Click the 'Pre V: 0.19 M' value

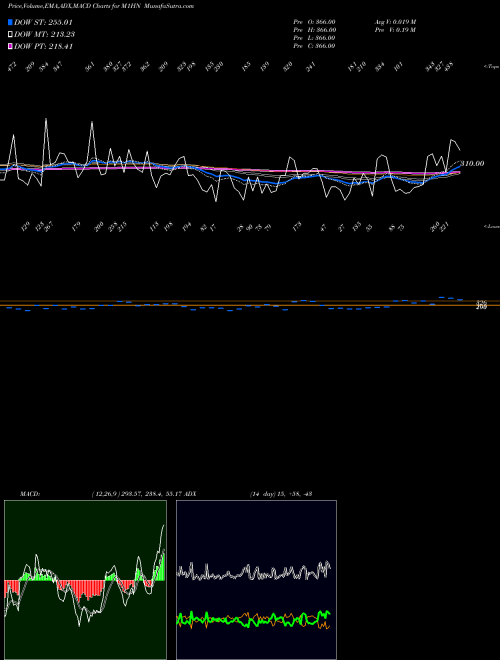tap(396, 30)
